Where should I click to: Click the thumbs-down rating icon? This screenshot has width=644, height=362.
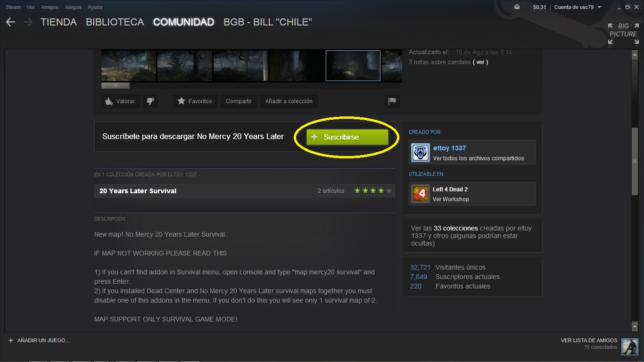click(150, 101)
